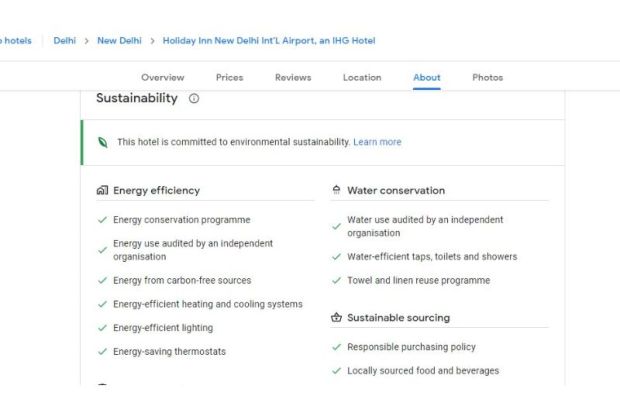
Task: Click the Holiday Inn hotel breadcrumb
Action: pos(269,41)
